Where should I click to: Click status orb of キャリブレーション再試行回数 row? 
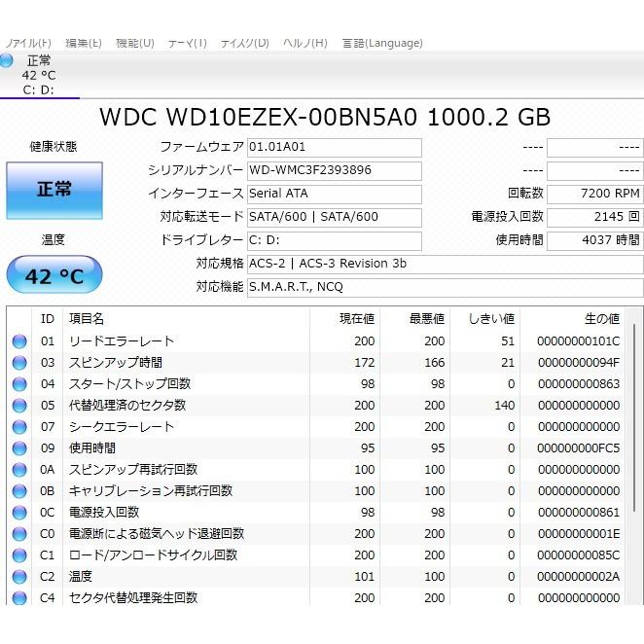19,491
